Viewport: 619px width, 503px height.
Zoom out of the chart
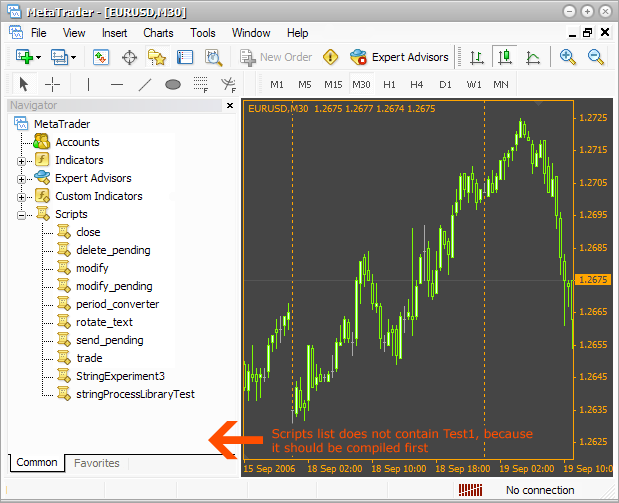(595, 57)
